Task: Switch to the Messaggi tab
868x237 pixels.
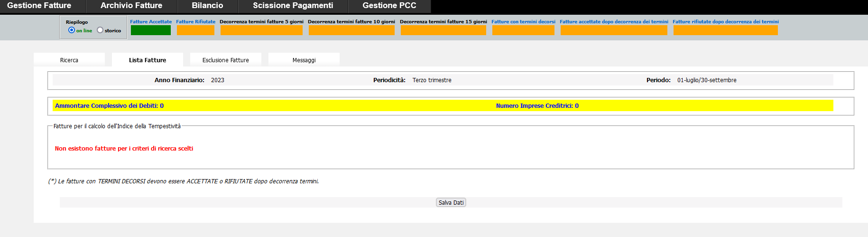Action: pyautogui.click(x=304, y=60)
